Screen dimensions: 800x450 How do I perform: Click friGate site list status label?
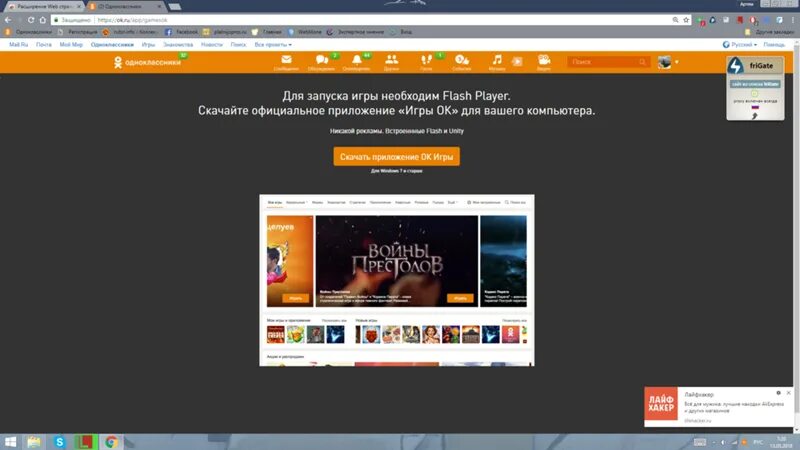point(755,84)
